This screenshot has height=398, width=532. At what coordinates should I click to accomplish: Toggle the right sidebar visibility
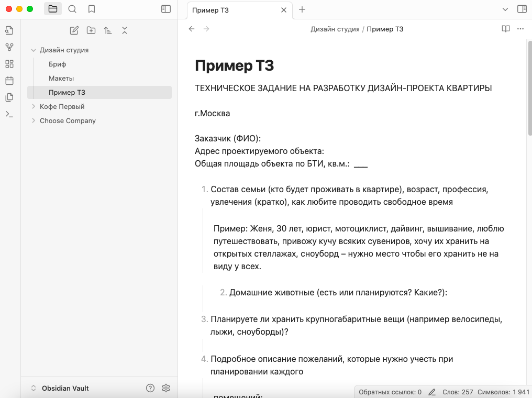tap(522, 9)
